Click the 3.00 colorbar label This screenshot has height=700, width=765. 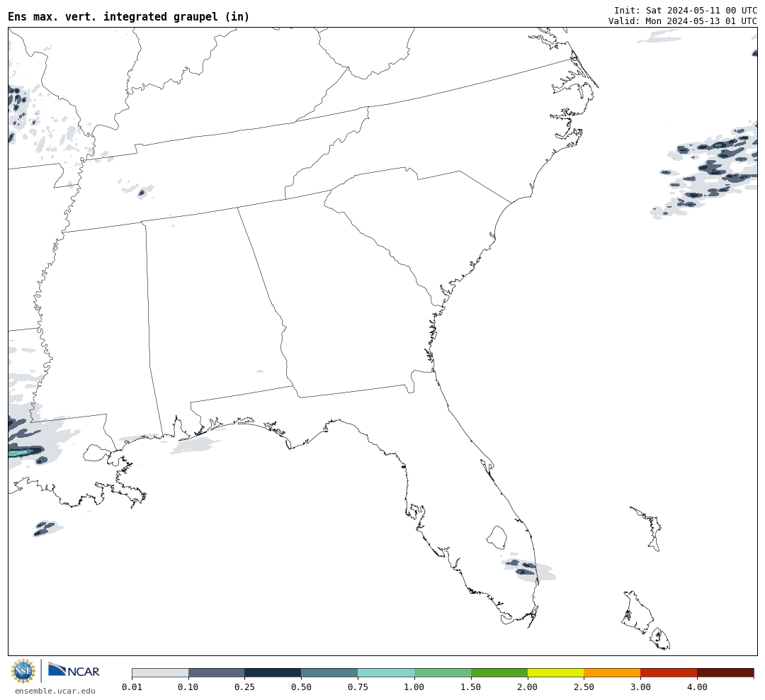(x=640, y=687)
